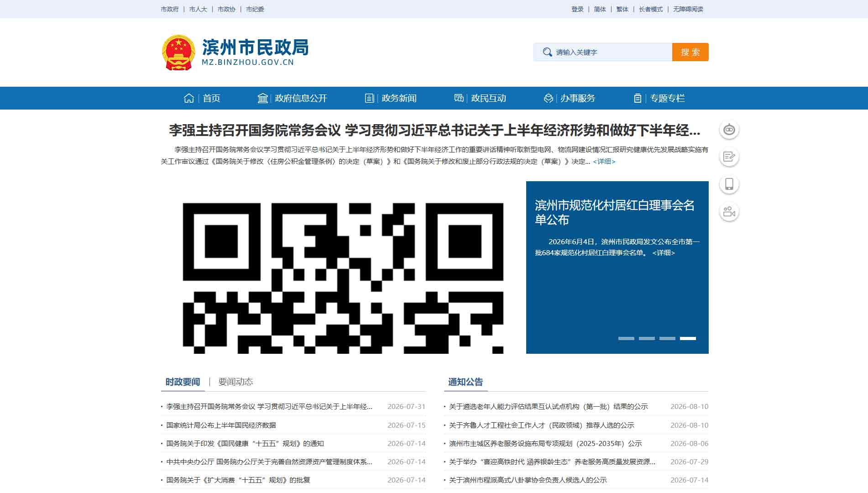This screenshot has height=493, width=868.
Task: Open the video camera sidebar icon
Action: (729, 212)
